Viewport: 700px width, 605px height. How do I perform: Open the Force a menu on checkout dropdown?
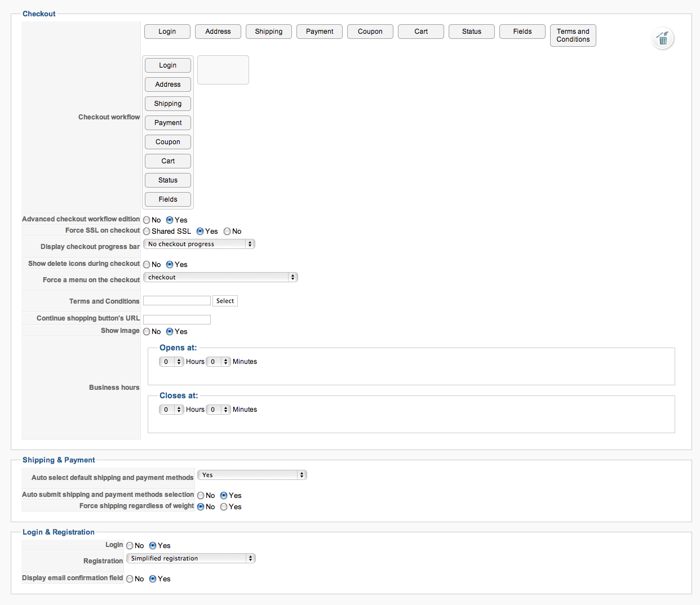(x=220, y=277)
